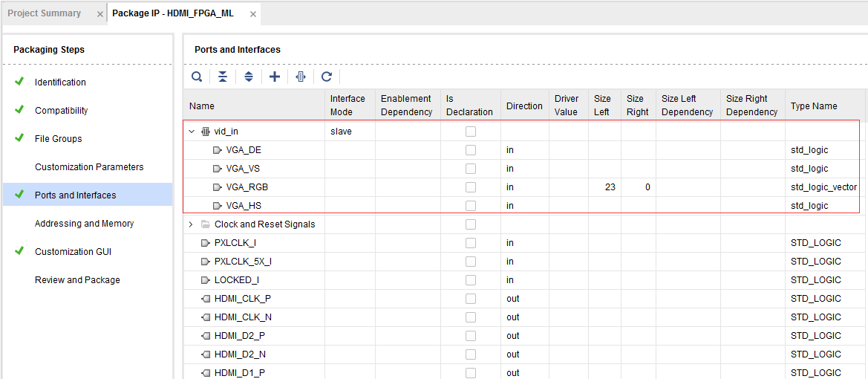The image size is (868, 379).
Task: Open Customization GUI step
Action: [73, 252]
